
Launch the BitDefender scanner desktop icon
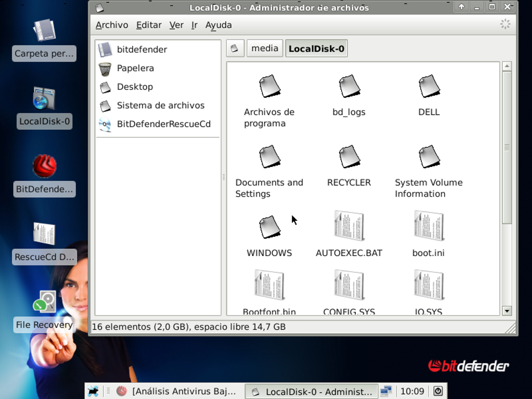[44, 166]
